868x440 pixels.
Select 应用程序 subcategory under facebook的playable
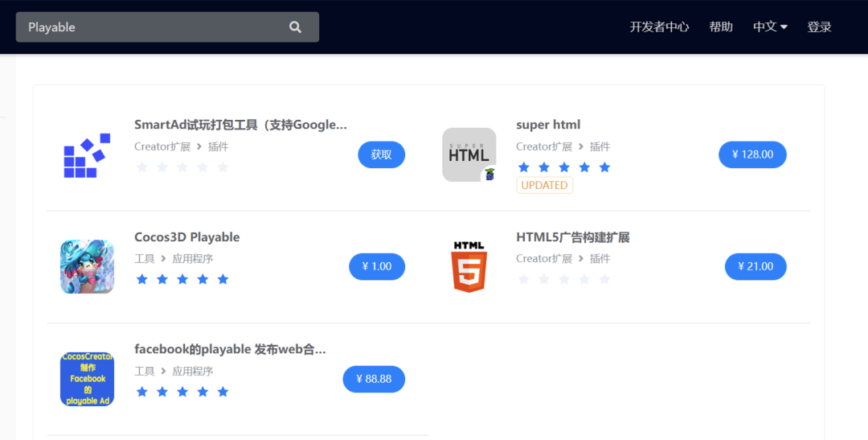193,372
